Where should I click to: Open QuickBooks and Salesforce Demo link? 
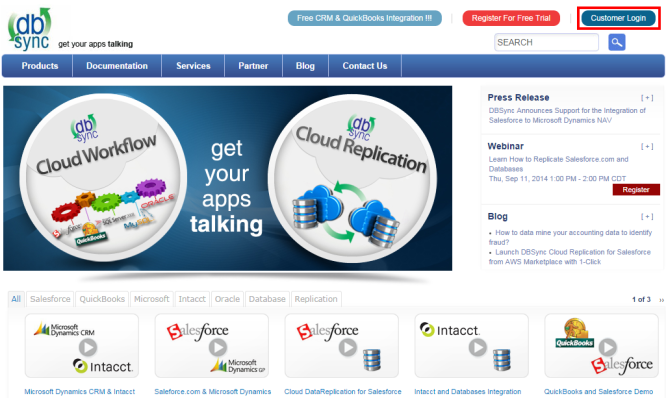pyautogui.click(x=598, y=392)
